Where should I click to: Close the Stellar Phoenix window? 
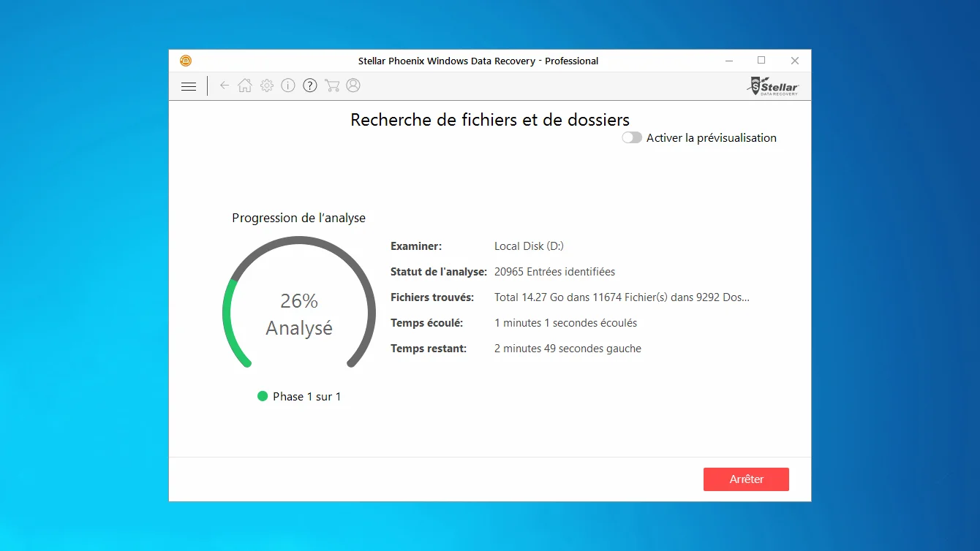coord(794,61)
